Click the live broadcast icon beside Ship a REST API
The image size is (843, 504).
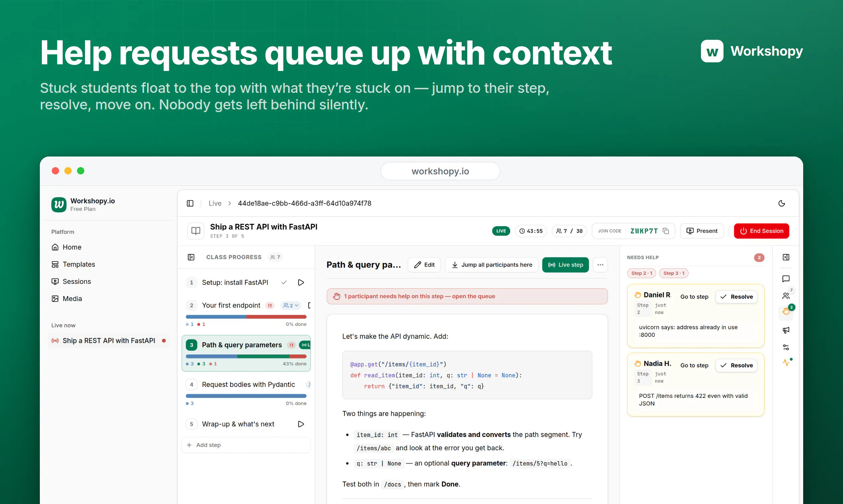coord(55,341)
